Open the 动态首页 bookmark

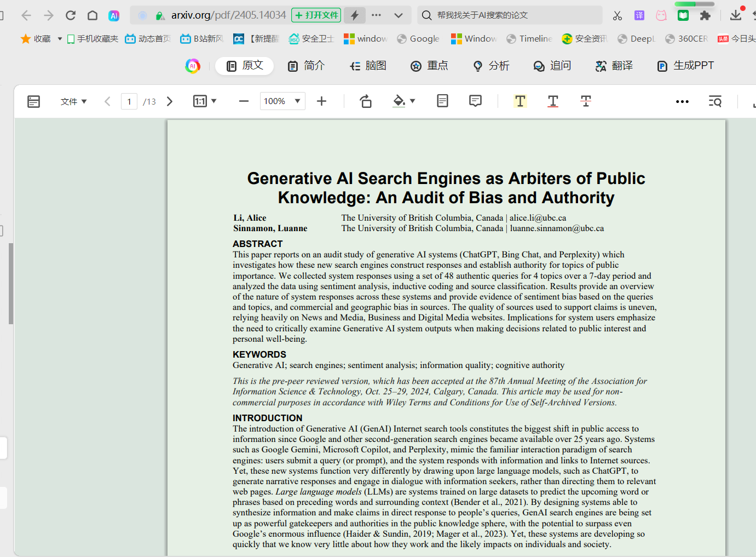click(148, 38)
